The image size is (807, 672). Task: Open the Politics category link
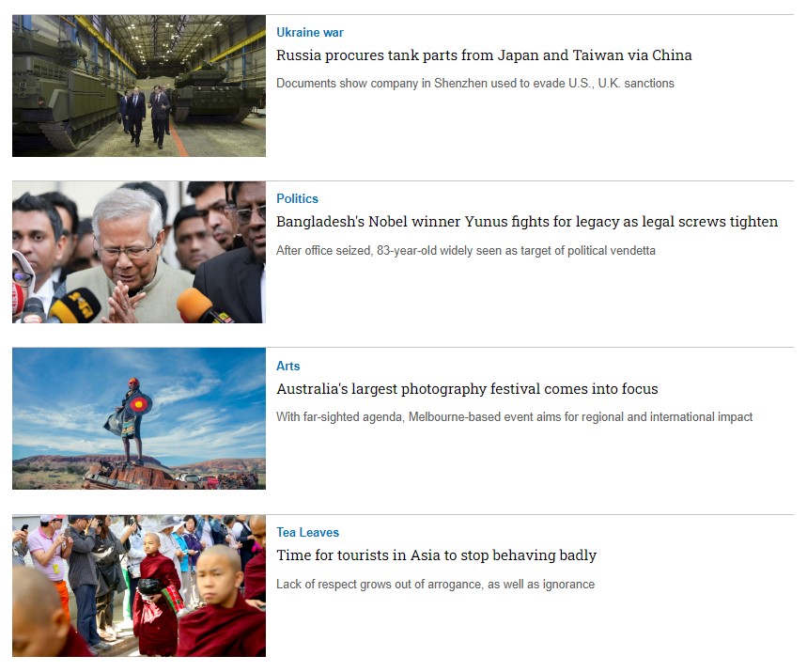point(297,198)
